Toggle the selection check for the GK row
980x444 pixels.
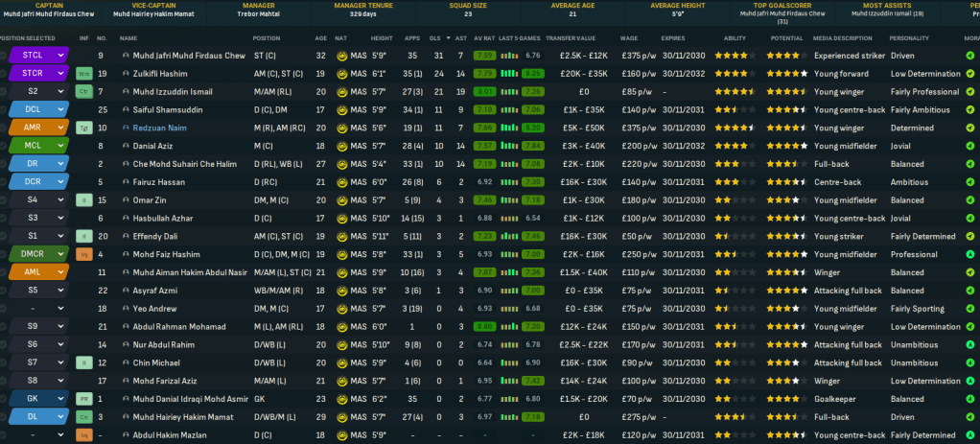(x=3, y=399)
